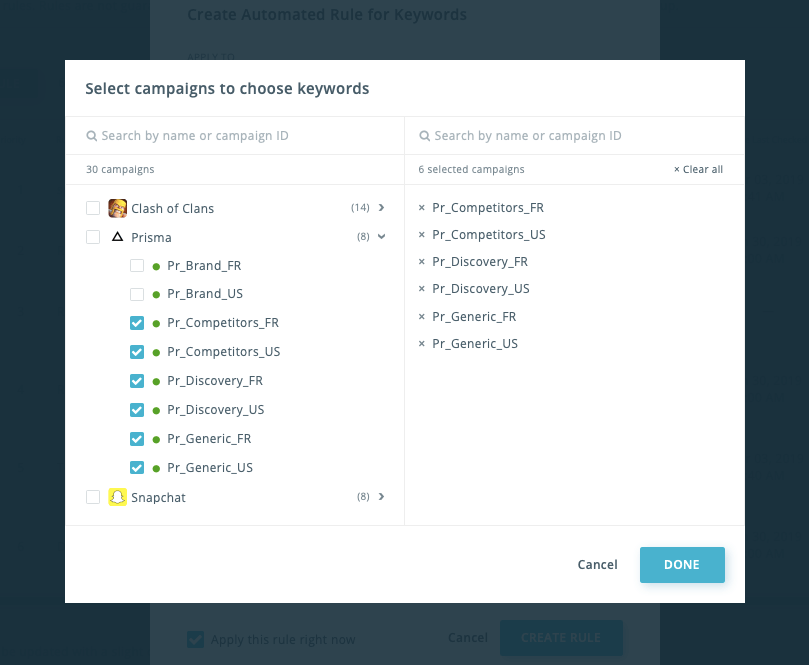This screenshot has width=809, height=665.
Task: Remove Pr_Discovery_US using its x icon
Action: pos(422,289)
